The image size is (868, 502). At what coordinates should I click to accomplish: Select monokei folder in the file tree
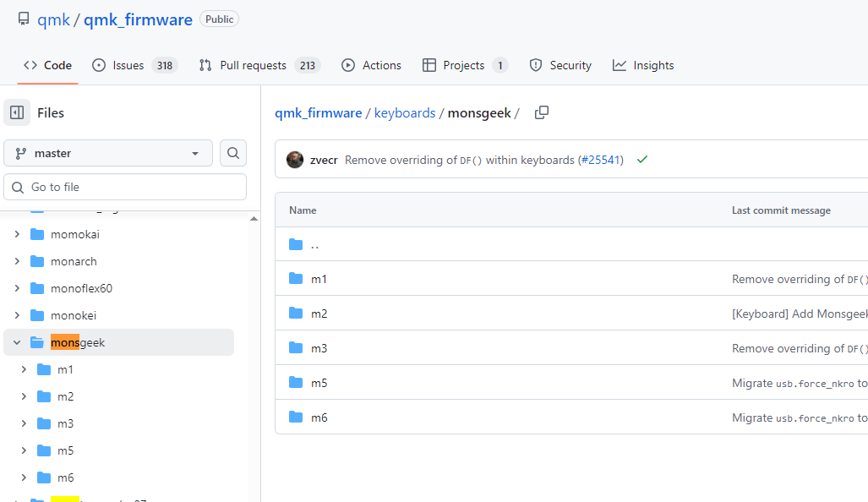click(x=74, y=315)
